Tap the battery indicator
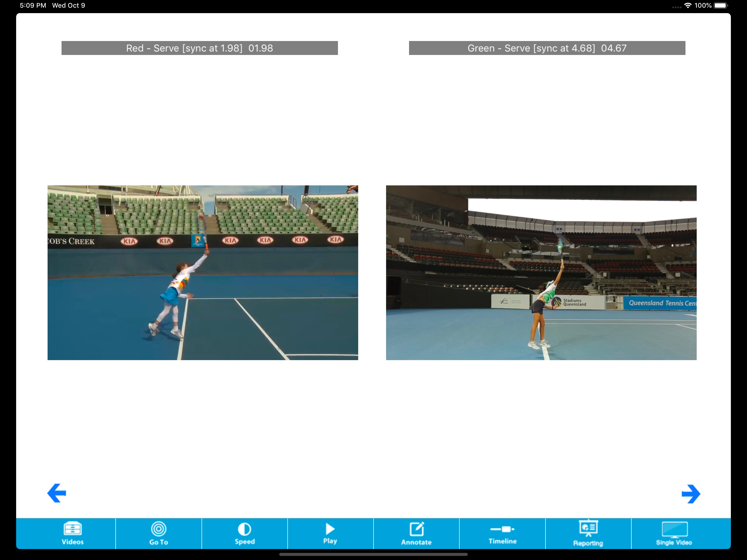This screenshot has height=560, width=747. [x=721, y=5]
